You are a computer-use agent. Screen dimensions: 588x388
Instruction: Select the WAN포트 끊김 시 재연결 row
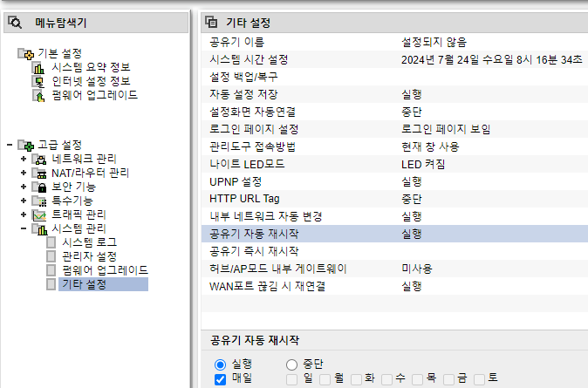tap(394, 286)
